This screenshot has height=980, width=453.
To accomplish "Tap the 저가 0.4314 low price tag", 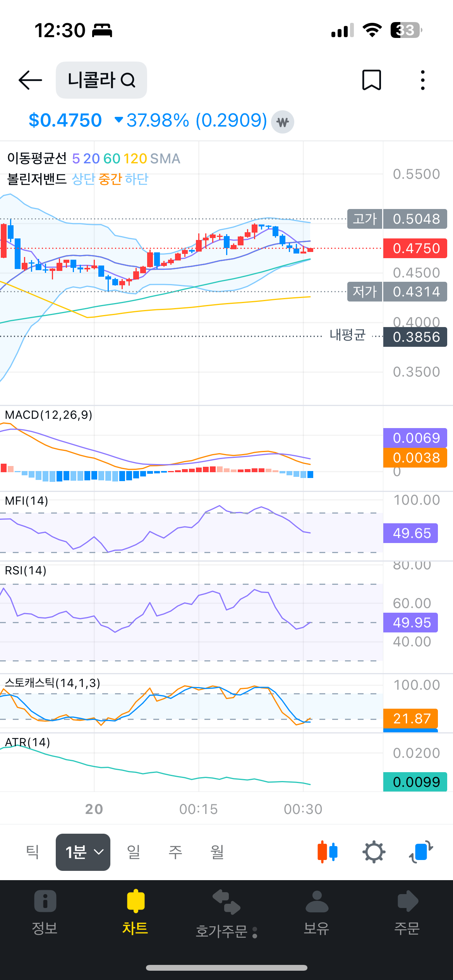I will (x=397, y=292).
